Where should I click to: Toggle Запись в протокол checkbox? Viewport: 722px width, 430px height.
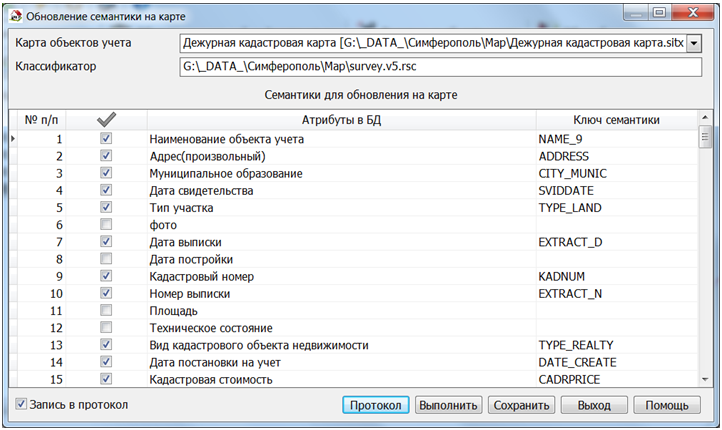coord(22,404)
